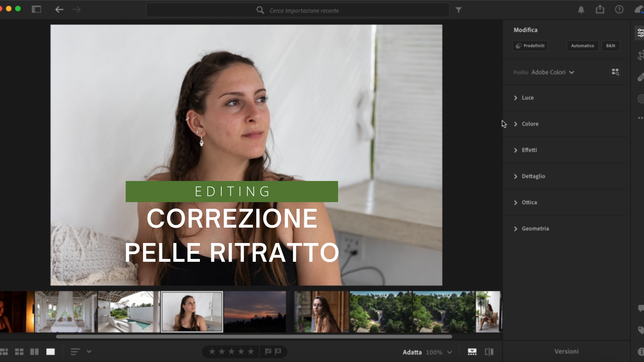Toggle the left panel sidebar icon

[x=36, y=10]
